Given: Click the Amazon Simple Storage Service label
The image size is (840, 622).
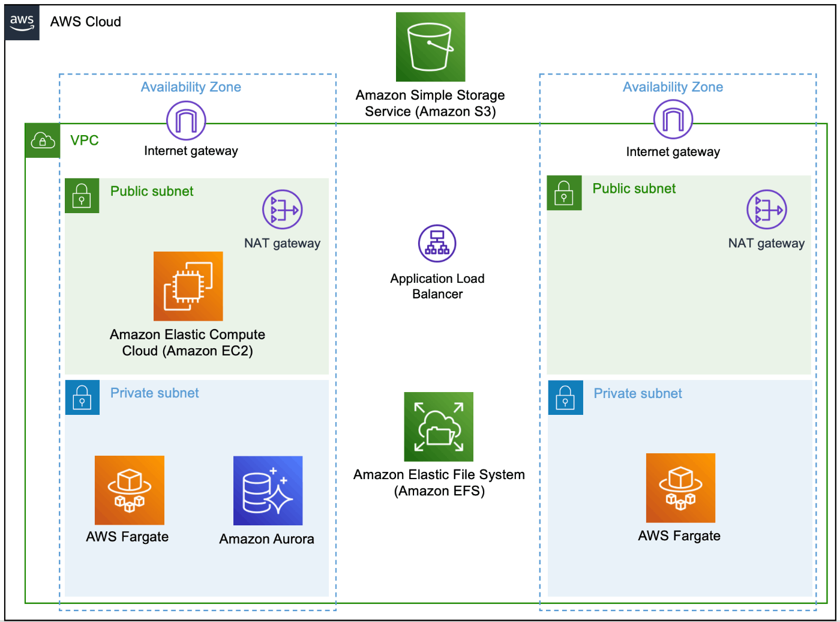Looking at the screenshot, I should 430,103.
